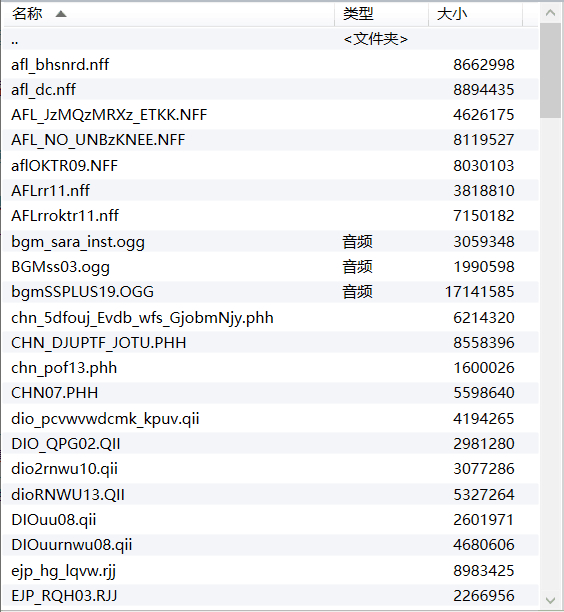Sort files by 大小 column header
Screen dimensions: 564x612
(x=475, y=14)
